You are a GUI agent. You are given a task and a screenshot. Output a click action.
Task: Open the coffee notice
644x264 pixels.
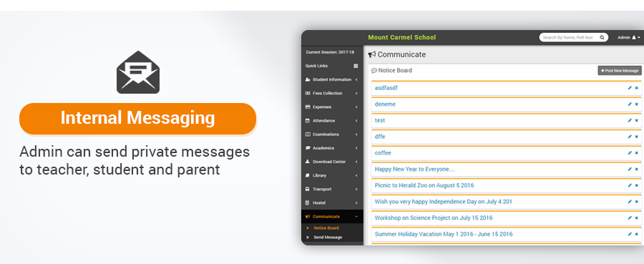pyautogui.click(x=383, y=152)
